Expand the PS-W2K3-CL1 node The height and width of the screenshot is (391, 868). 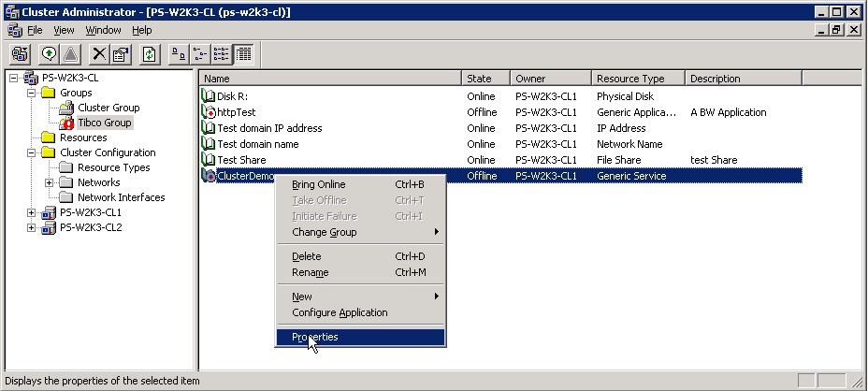coord(32,212)
